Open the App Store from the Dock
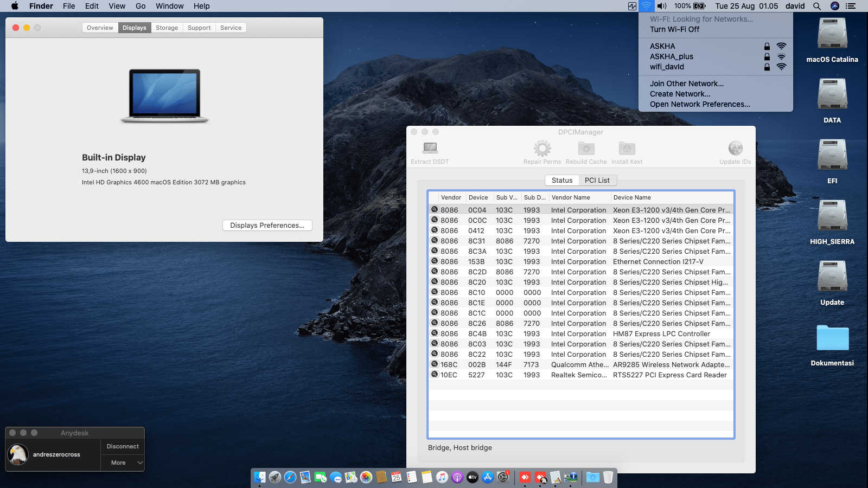This screenshot has height=488, width=868. pyautogui.click(x=488, y=477)
